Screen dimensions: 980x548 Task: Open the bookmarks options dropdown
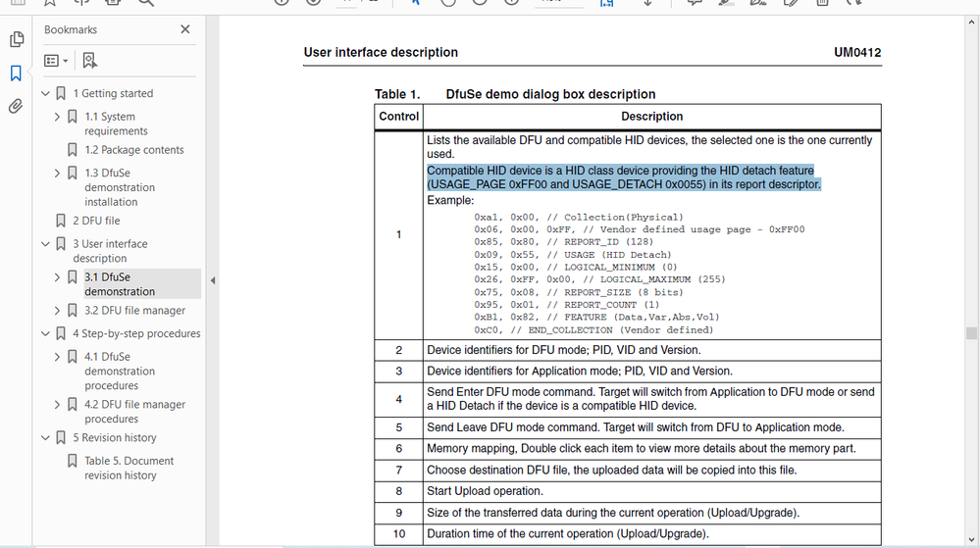[x=56, y=61]
